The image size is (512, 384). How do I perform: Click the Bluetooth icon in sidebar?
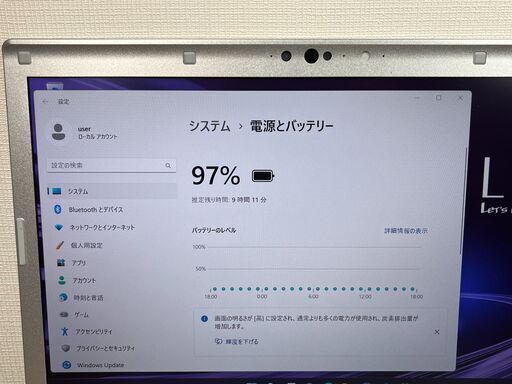click(x=58, y=209)
